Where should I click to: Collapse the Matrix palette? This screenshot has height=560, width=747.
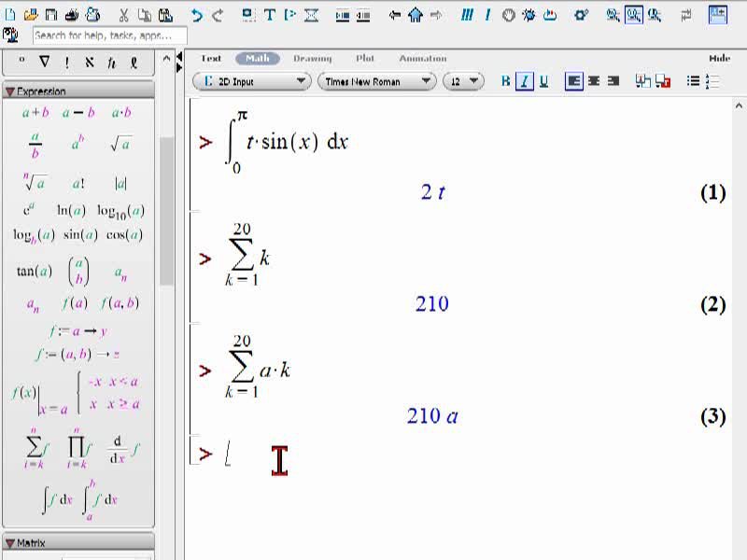[10, 543]
